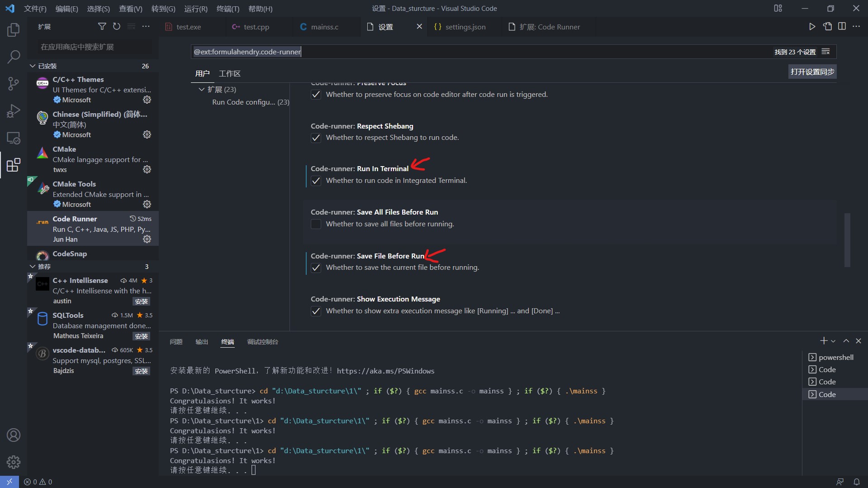Install the SQLTools extension

tap(141, 336)
